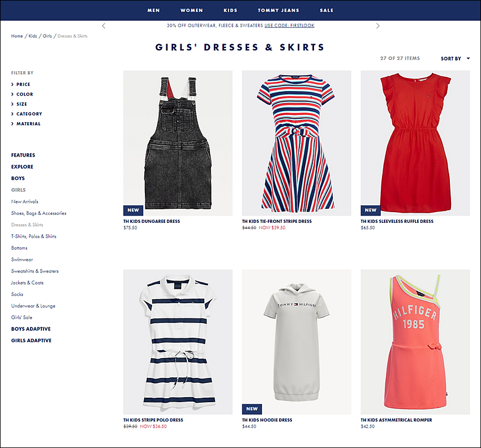Click TH Kids Hoodie Dress title
This screenshot has height=448, width=481.
click(x=267, y=420)
